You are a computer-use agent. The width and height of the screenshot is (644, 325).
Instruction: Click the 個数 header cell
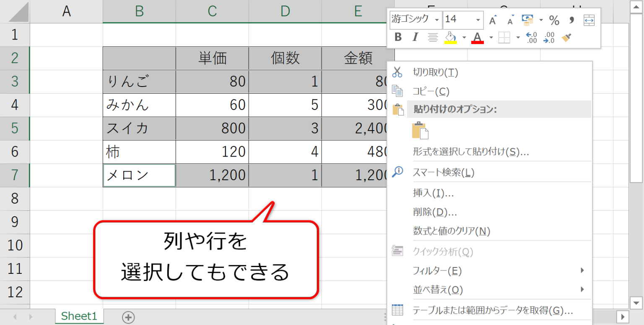tap(285, 58)
